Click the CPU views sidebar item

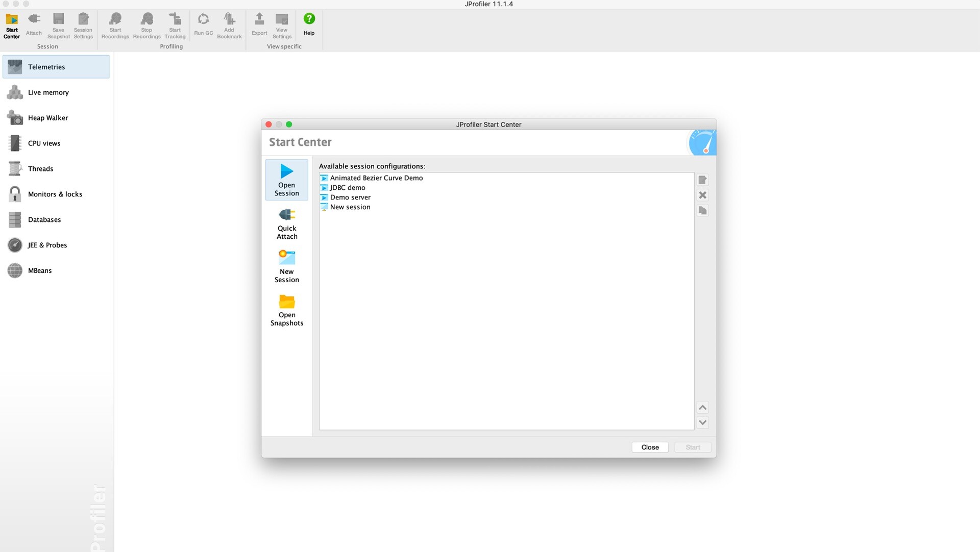click(x=44, y=143)
